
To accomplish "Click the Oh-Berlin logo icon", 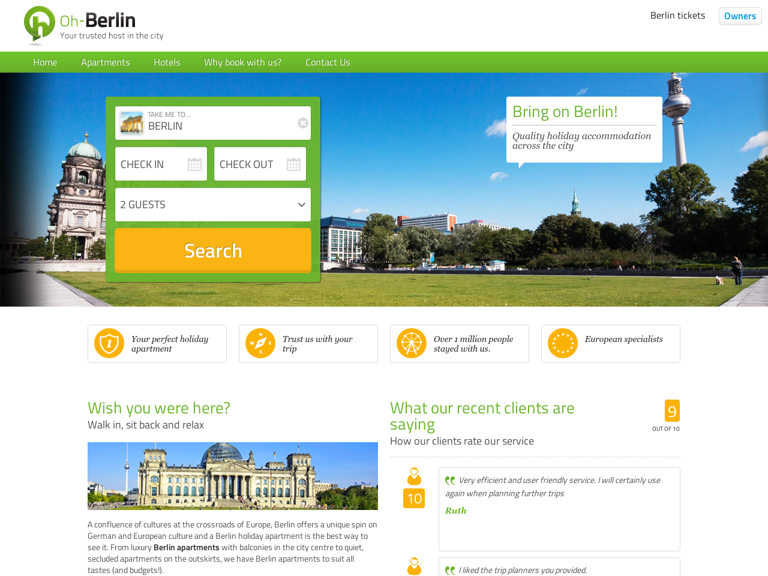I will click(40, 24).
